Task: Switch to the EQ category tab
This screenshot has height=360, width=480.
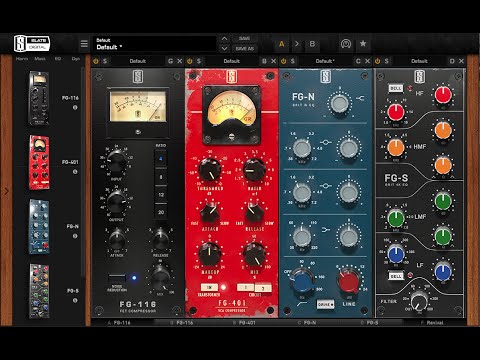Action: click(58, 59)
